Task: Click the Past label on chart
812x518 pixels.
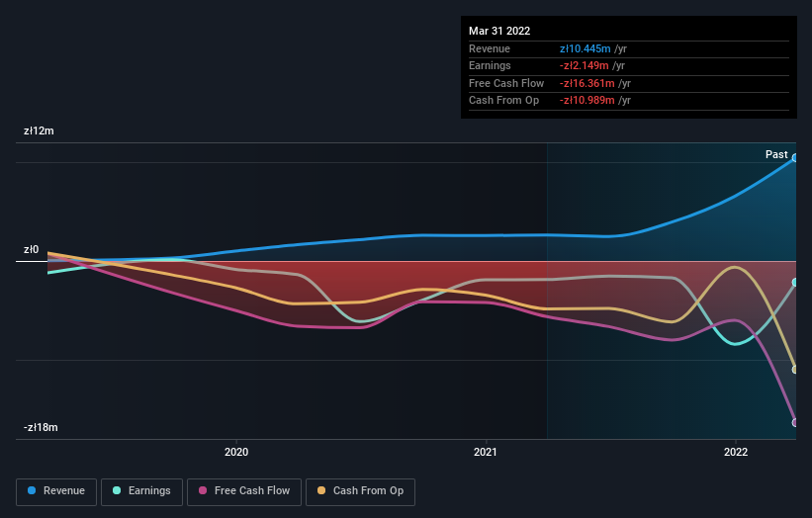Action: pyautogui.click(x=776, y=154)
